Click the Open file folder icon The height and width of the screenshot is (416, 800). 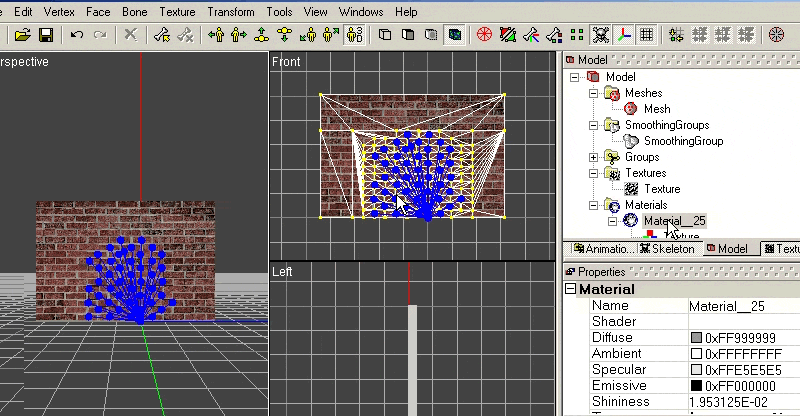pos(22,35)
